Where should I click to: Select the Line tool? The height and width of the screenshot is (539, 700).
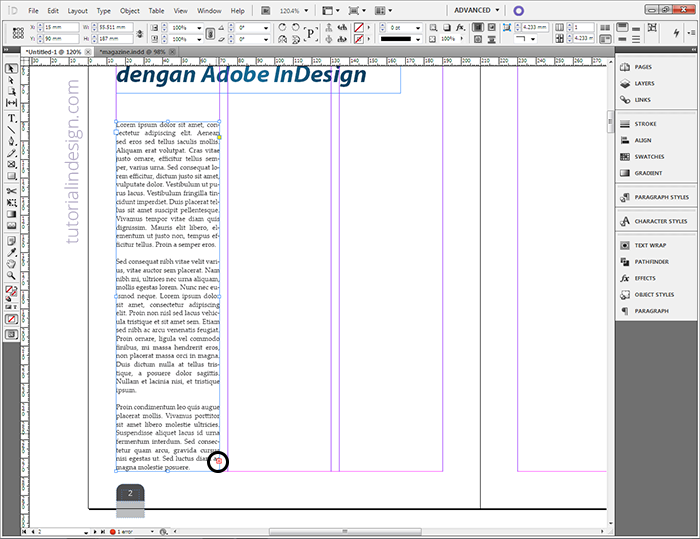click(11, 130)
